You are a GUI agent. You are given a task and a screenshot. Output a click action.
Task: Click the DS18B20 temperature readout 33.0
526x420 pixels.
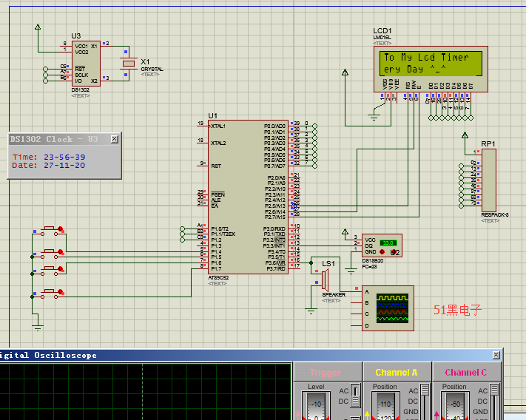click(x=388, y=243)
